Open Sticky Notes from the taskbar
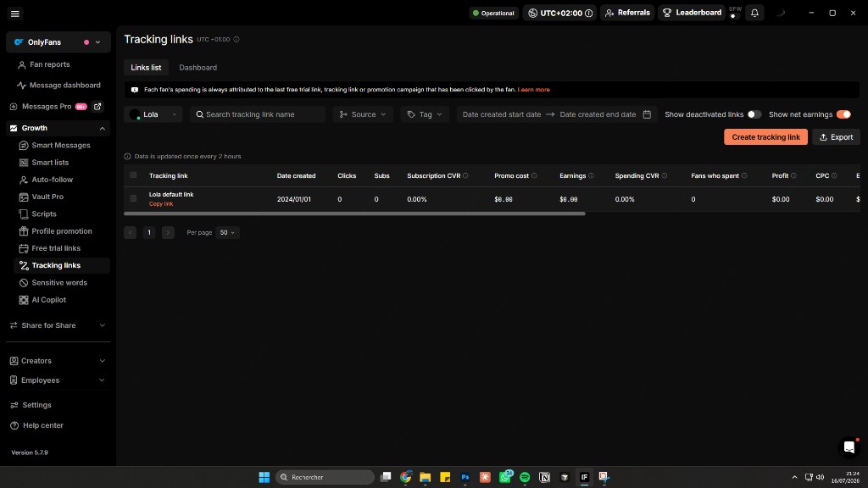 pos(445,477)
